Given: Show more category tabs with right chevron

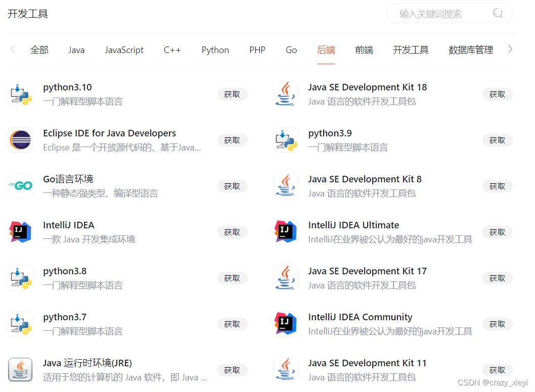Looking at the screenshot, I should (x=510, y=50).
